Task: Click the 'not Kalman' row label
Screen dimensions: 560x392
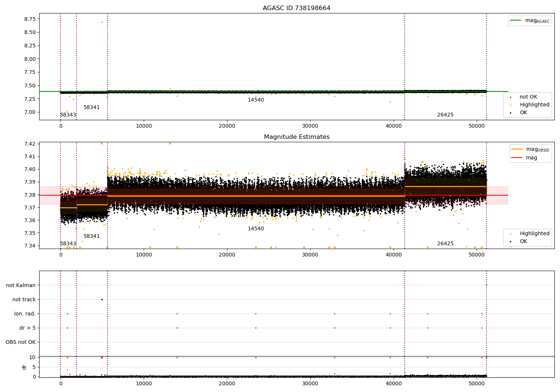Action: click(21, 285)
